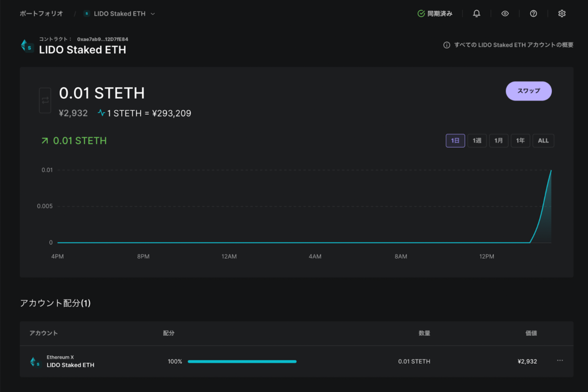Go back to ポートフォリオ breadcrumb
The width and height of the screenshot is (588, 392).
41,14
